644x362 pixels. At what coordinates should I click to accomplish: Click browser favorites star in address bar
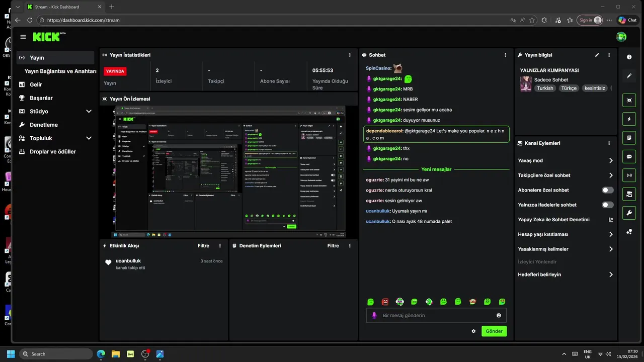click(532, 20)
